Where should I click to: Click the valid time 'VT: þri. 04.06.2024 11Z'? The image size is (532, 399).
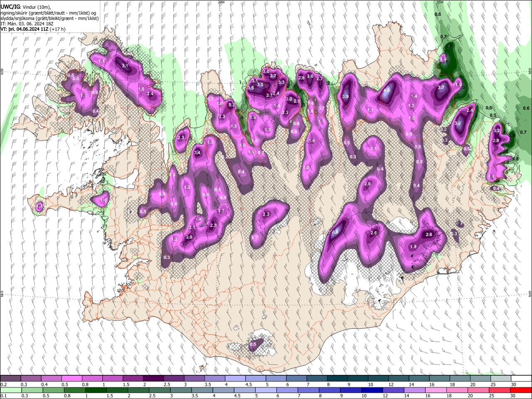point(24,29)
